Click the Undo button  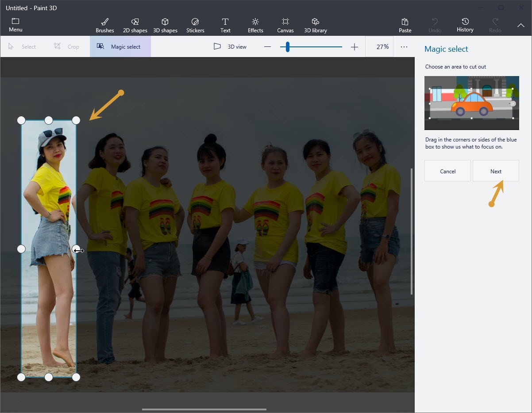pos(435,25)
